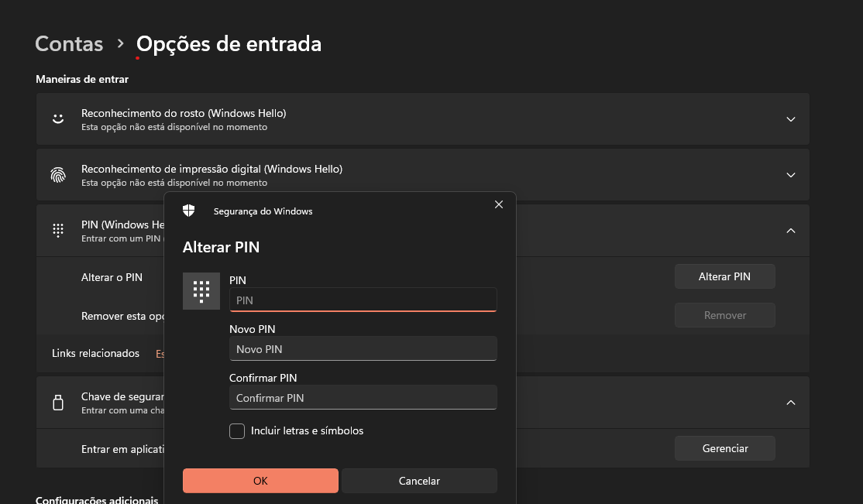
Task: Click the face recognition smiley icon
Action: tap(58, 119)
